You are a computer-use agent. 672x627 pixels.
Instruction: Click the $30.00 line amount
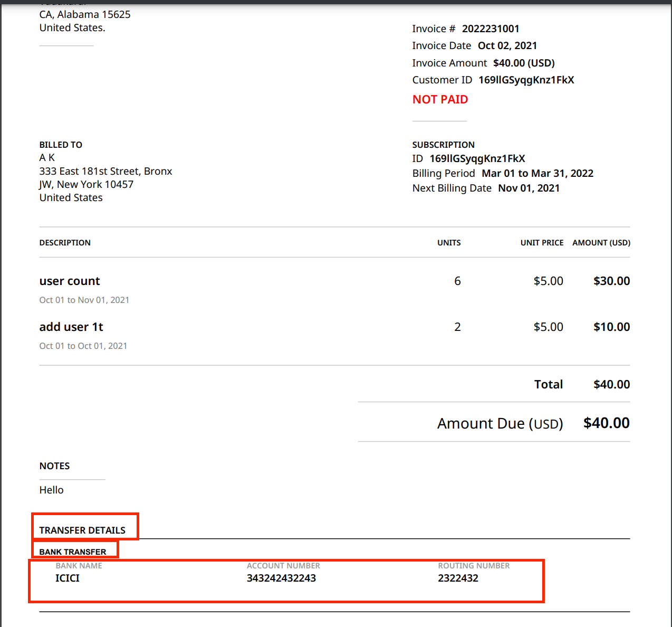[611, 281]
